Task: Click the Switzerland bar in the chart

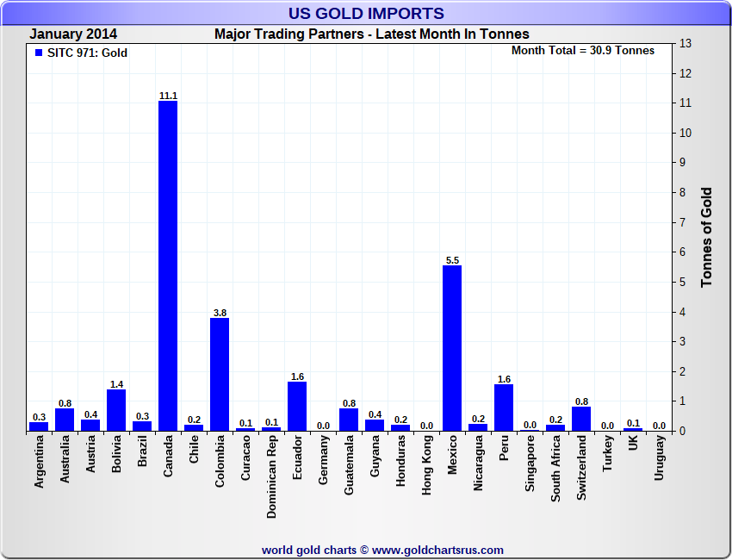Action: point(581,419)
